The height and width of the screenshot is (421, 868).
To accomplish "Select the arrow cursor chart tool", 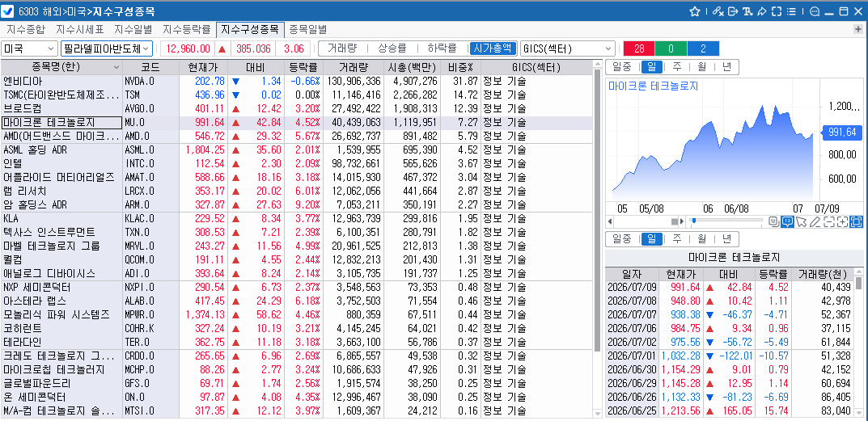I will [x=801, y=222].
